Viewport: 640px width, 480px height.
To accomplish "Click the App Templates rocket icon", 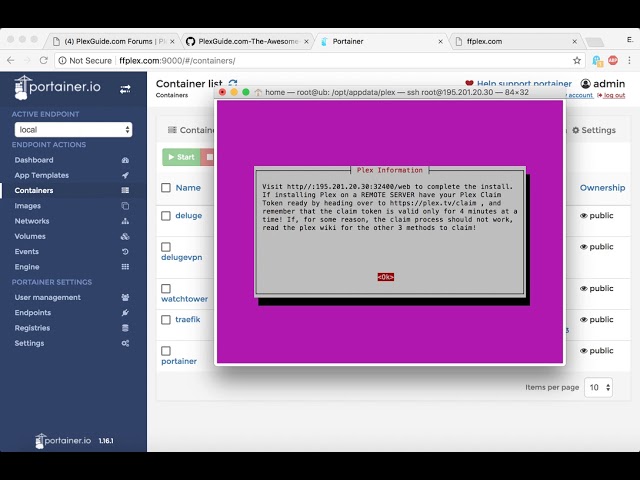I will click(x=125, y=175).
